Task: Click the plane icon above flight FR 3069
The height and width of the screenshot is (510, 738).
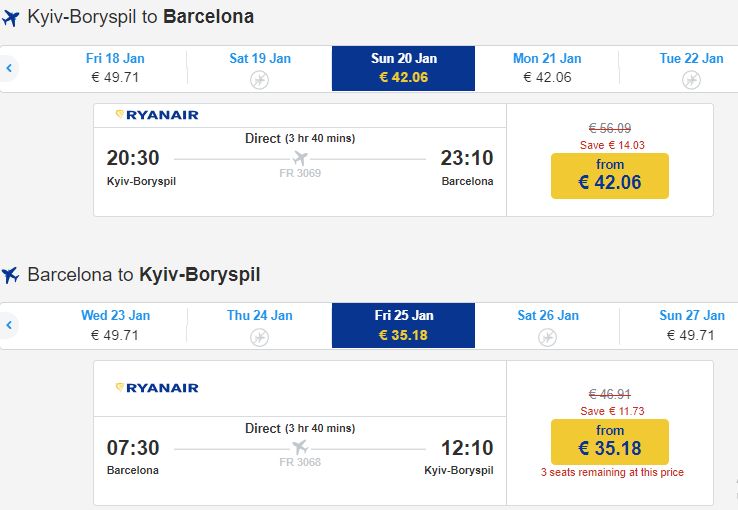Action: click(x=300, y=158)
